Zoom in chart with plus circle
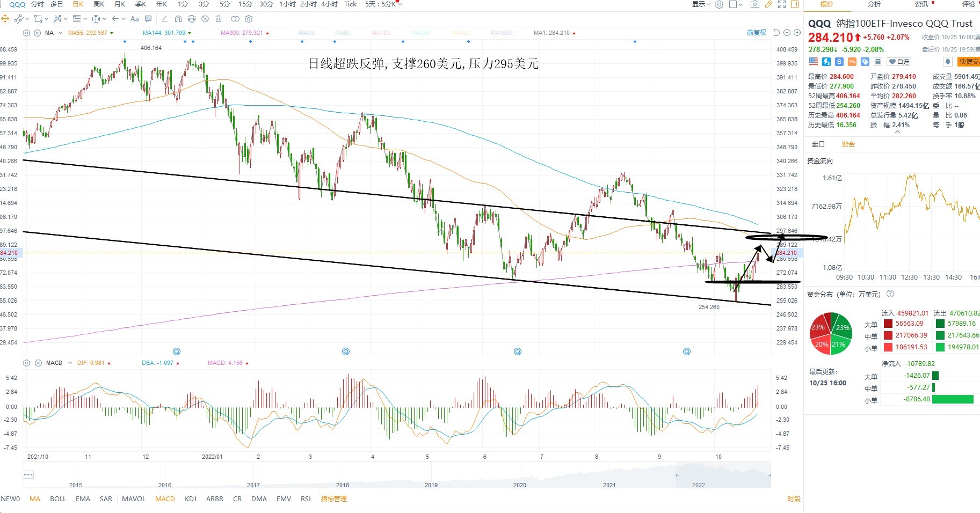980x513 pixels. [797, 33]
